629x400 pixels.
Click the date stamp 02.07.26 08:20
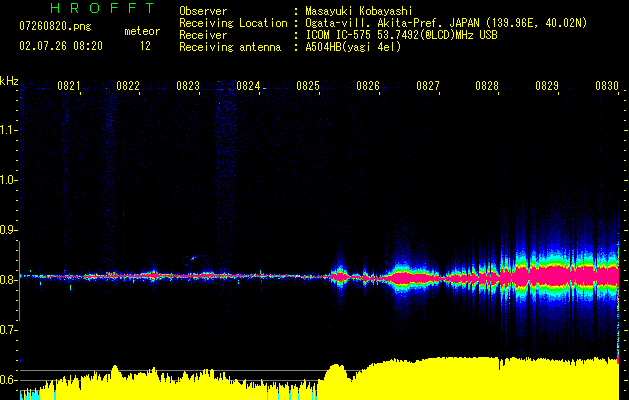pos(61,46)
